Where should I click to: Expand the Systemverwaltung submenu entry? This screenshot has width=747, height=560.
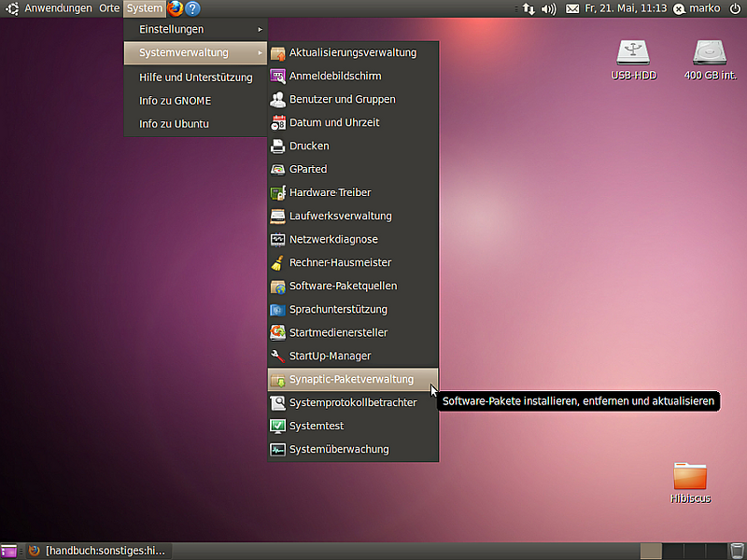click(195, 53)
